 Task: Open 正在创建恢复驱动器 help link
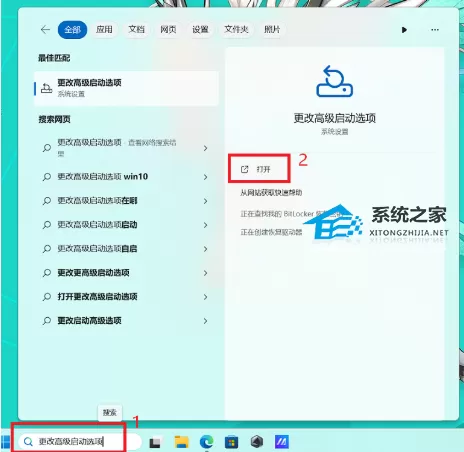tap(271, 232)
